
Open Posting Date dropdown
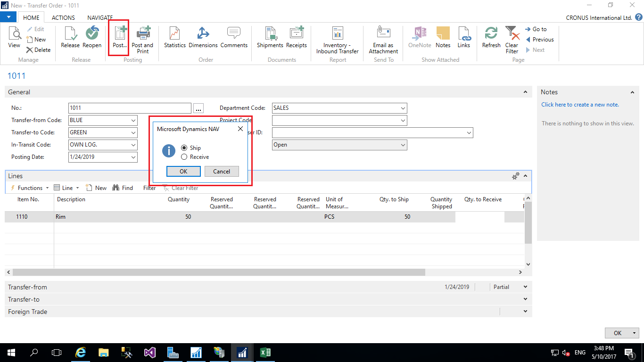point(133,157)
